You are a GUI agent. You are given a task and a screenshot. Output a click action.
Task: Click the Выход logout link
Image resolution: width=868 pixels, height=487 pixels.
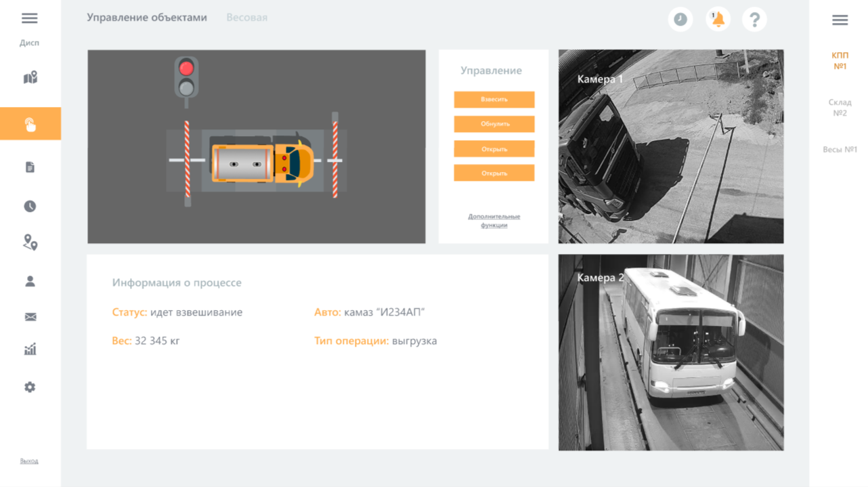pyautogui.click(x=29, y=461)
